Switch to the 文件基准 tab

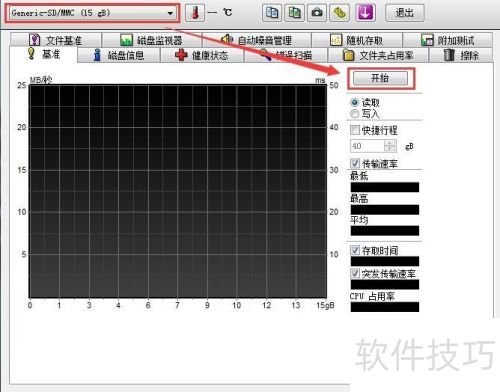pos(56,40)
